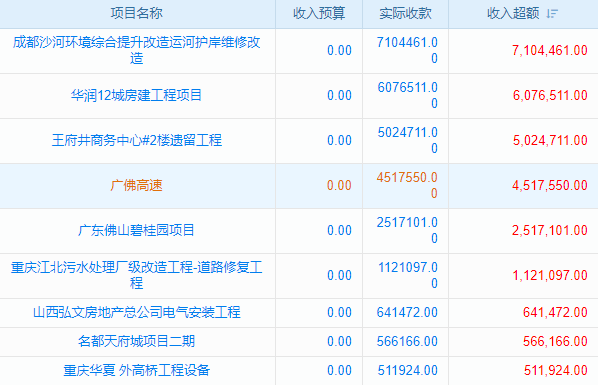
Task: Open project 名都天府城项目二期
Action: click(x=137, y=341)
